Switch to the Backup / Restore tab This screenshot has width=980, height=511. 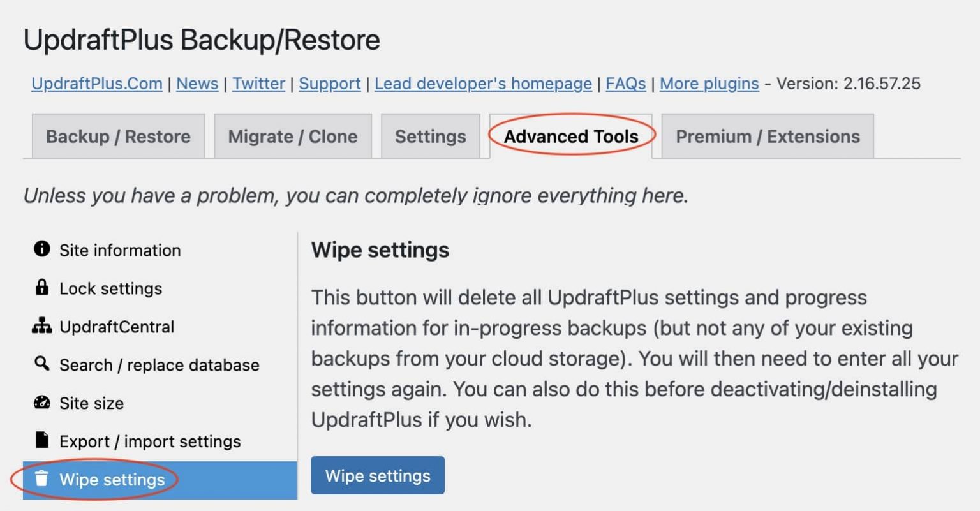pos(117,136)
